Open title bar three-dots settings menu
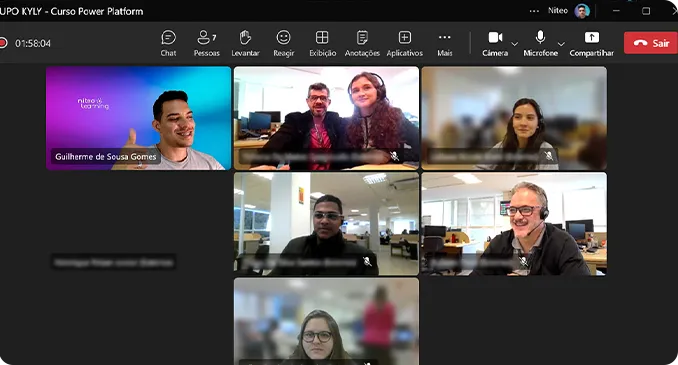The image size is (678, 365). point(534,11)
